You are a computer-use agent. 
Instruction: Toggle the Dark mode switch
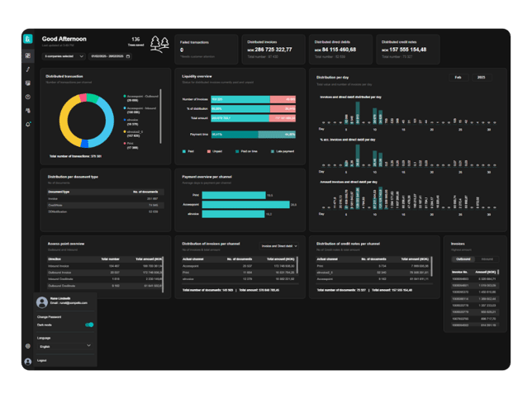[89, 325]
